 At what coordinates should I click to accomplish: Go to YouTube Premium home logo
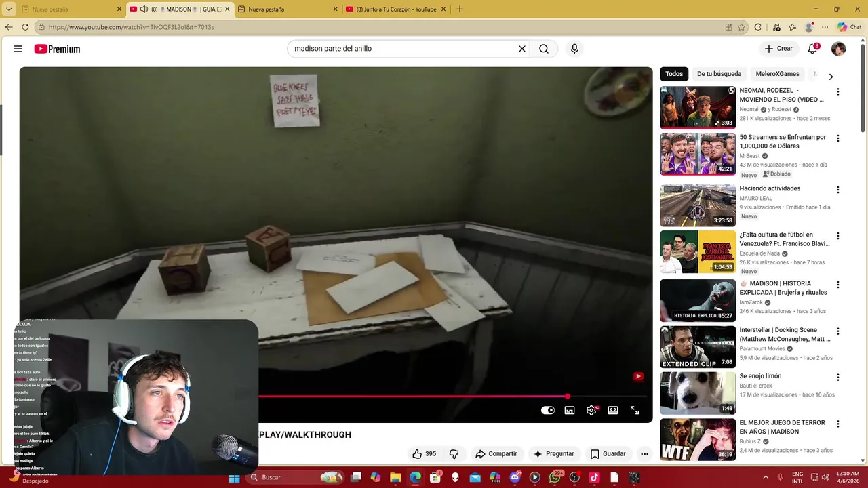57,49
